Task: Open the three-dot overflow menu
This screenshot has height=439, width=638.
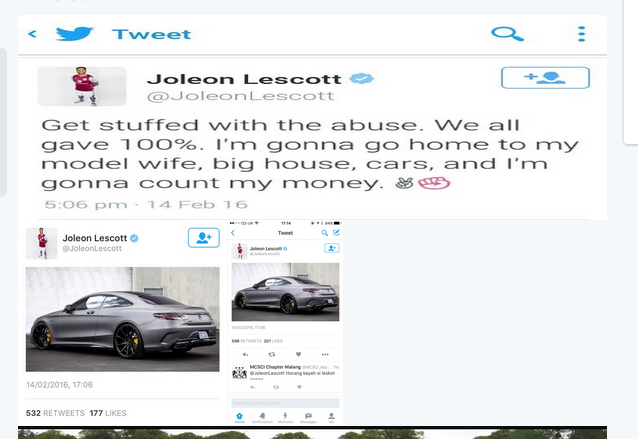Action: coord(582,34)
